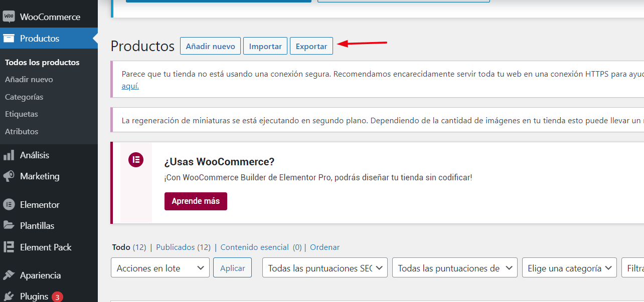Open the Plugins menu

pyautogui.click(x=49, y=296)
